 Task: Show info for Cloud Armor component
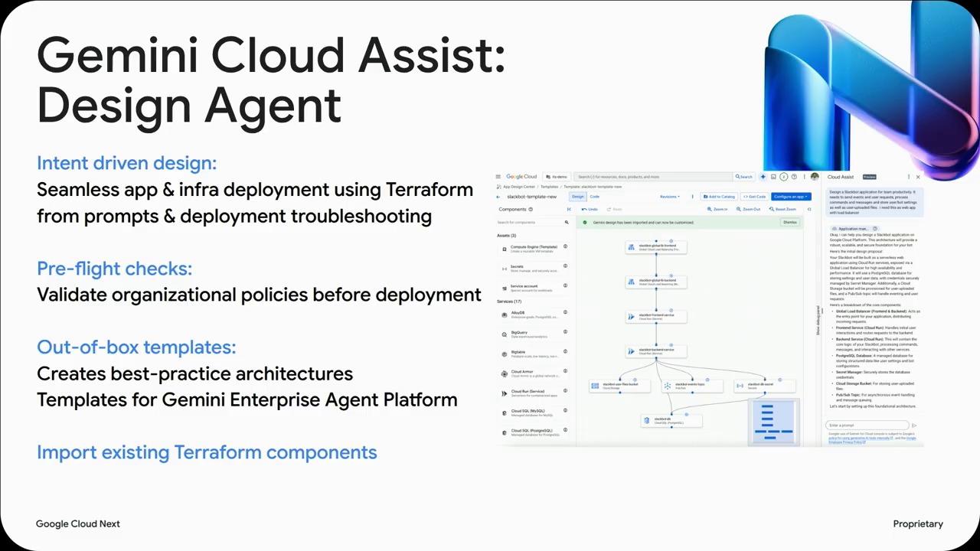[x=566, y=373]
